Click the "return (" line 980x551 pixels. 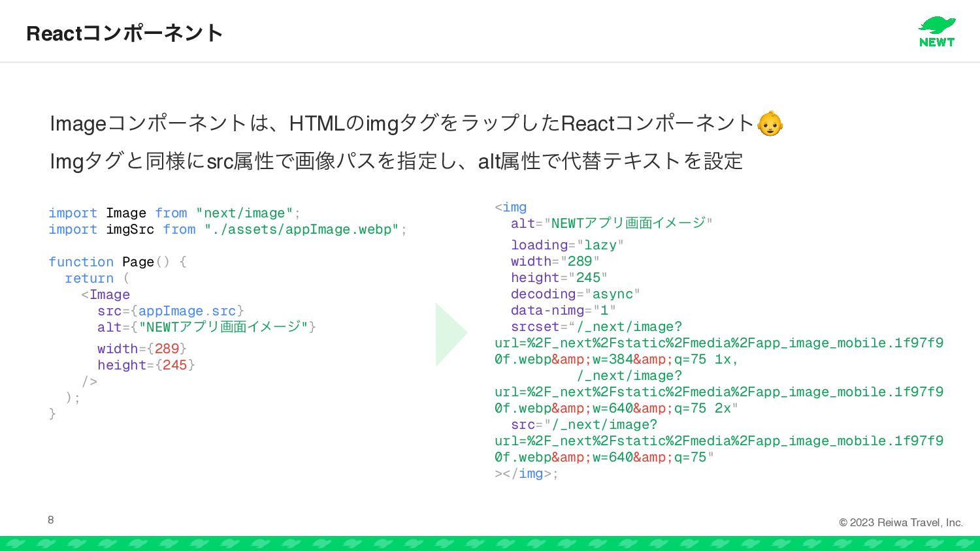pos(97,278)
